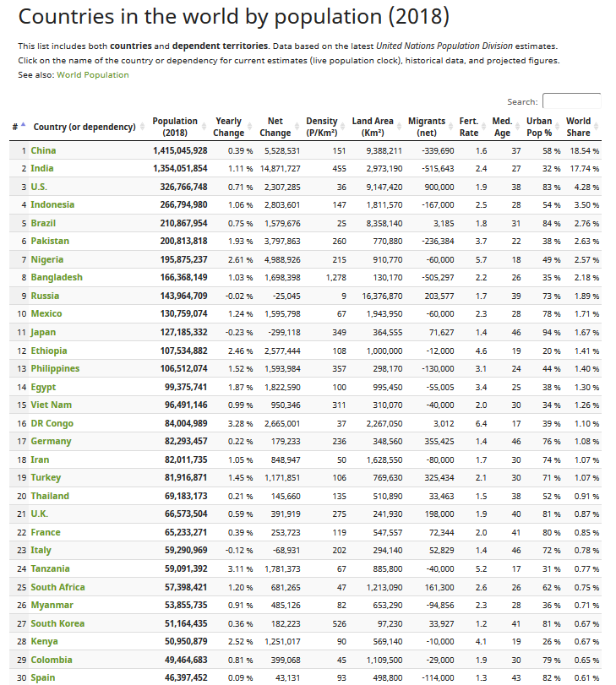Open the Ethiopia country link

pyautogui.click(x=49, y=351)
